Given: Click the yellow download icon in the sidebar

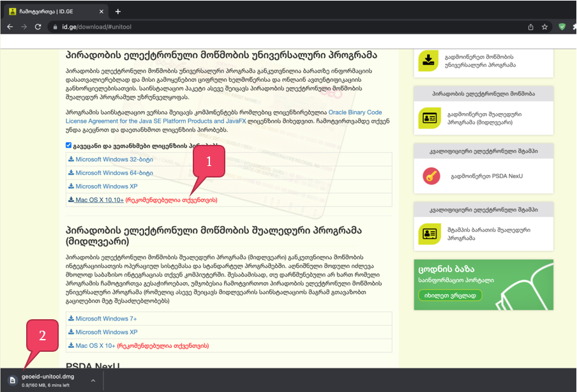Looking at the screenshot, I should [x=429, y=60].
